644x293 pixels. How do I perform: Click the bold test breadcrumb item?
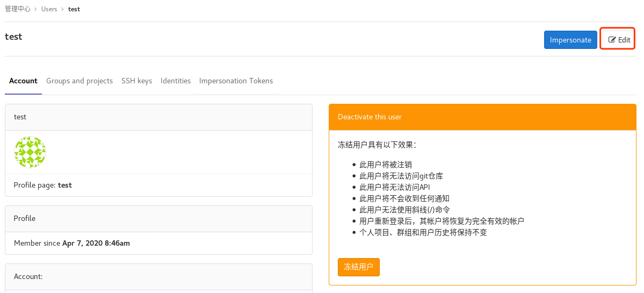tap(74, 9)
